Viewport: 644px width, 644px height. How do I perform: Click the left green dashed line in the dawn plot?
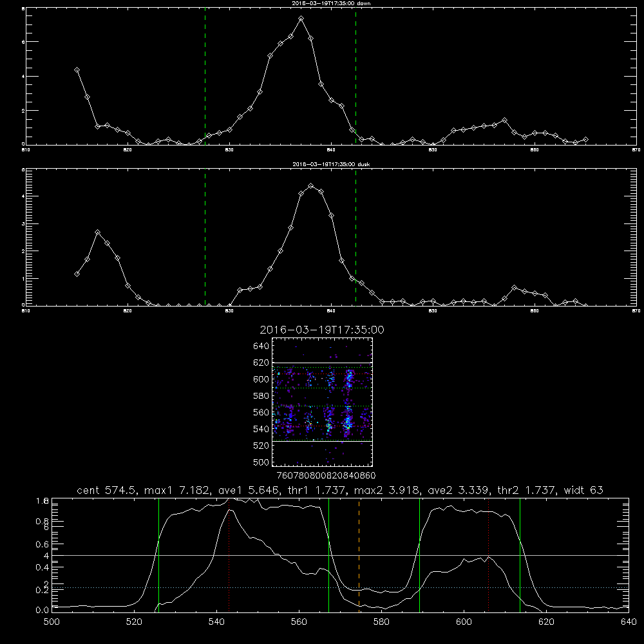coord(205,77)
